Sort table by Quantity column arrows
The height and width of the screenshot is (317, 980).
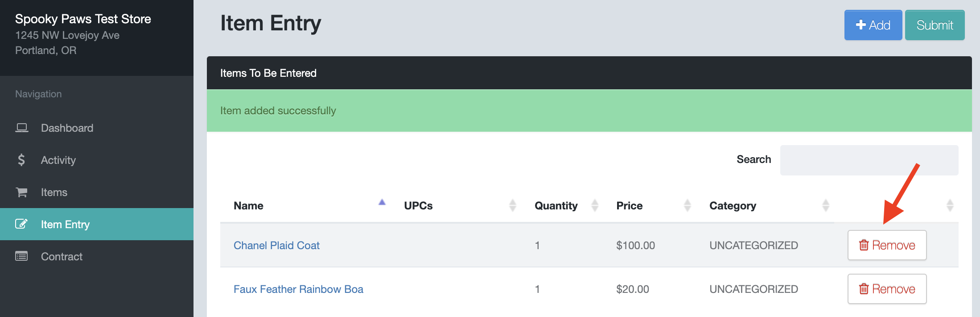[x=595, y=205]
